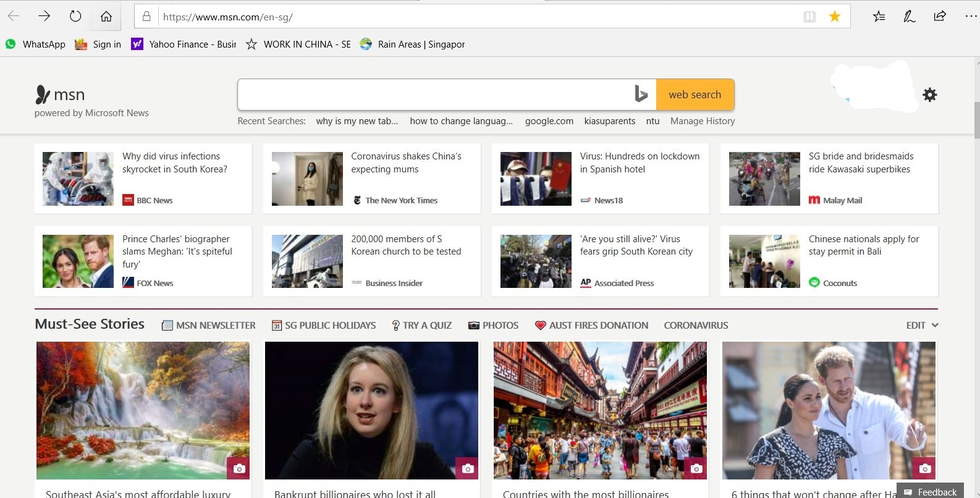
Task: Open reading view from the address bar
Action: click(809, 17)
